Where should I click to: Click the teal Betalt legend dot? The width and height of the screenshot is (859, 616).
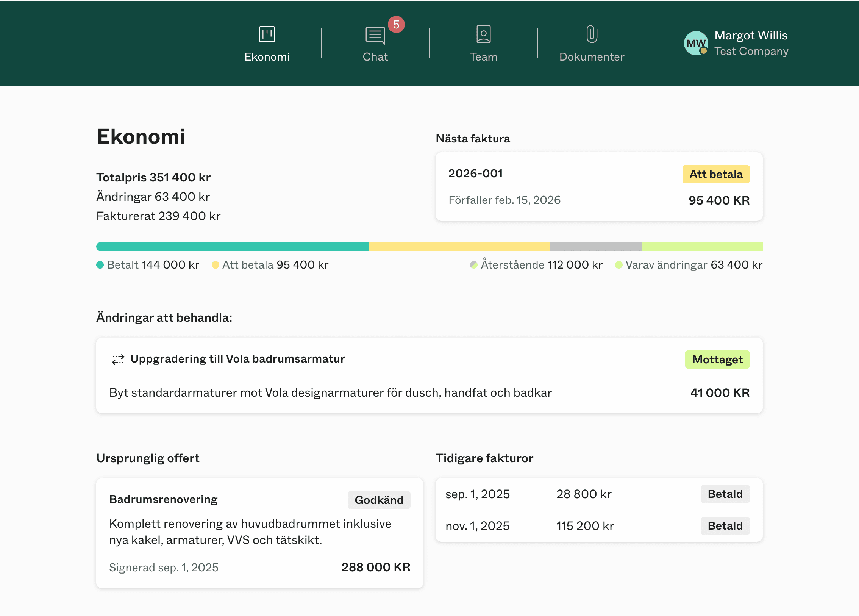pyautogui.click(x=100, y=265)
